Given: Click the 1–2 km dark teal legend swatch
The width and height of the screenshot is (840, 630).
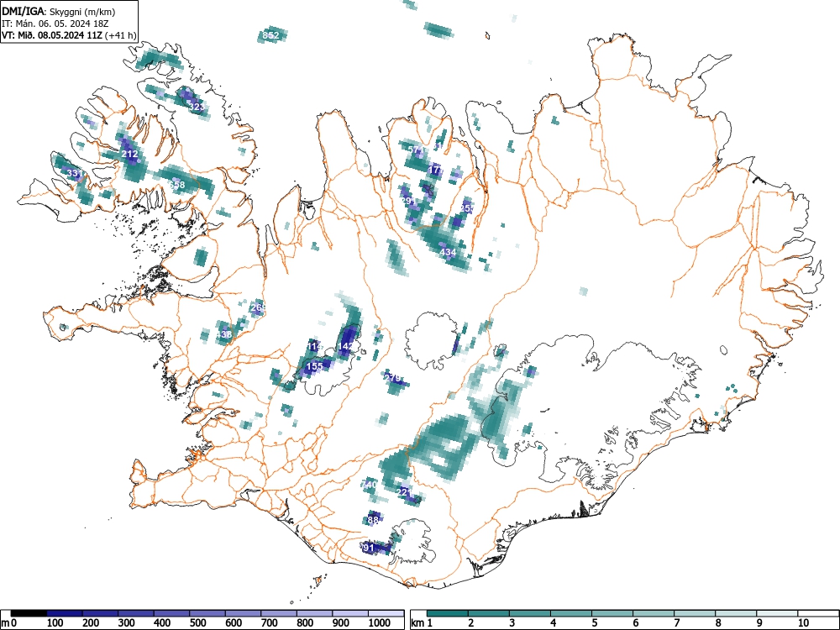Looking at the screenshot, I should point(448,613).
